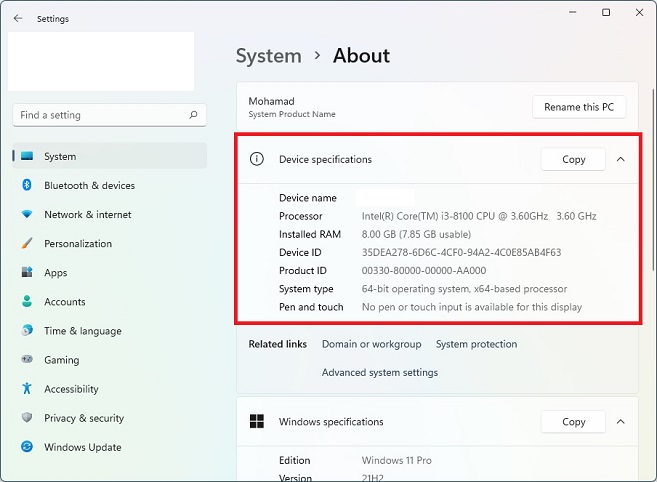Navigate to Accounts settings

(x=110, y=301)
